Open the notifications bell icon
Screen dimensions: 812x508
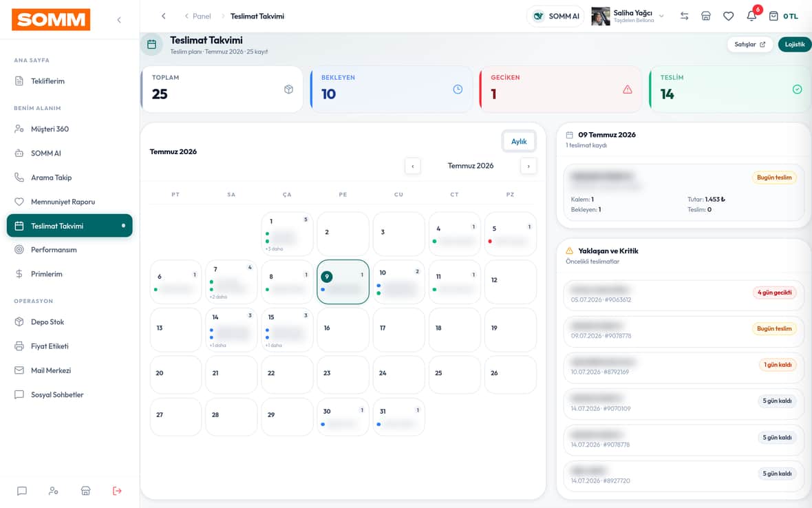[751, 16]
